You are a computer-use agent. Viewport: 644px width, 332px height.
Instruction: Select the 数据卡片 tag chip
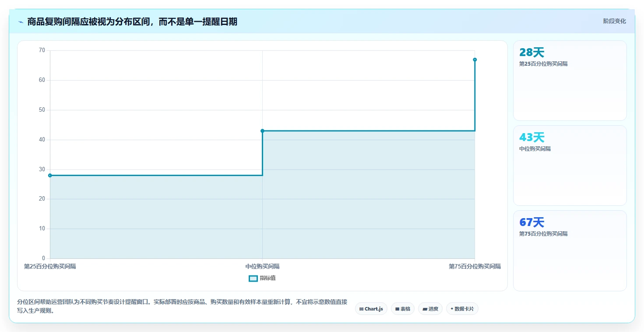[x=462, y=309]
